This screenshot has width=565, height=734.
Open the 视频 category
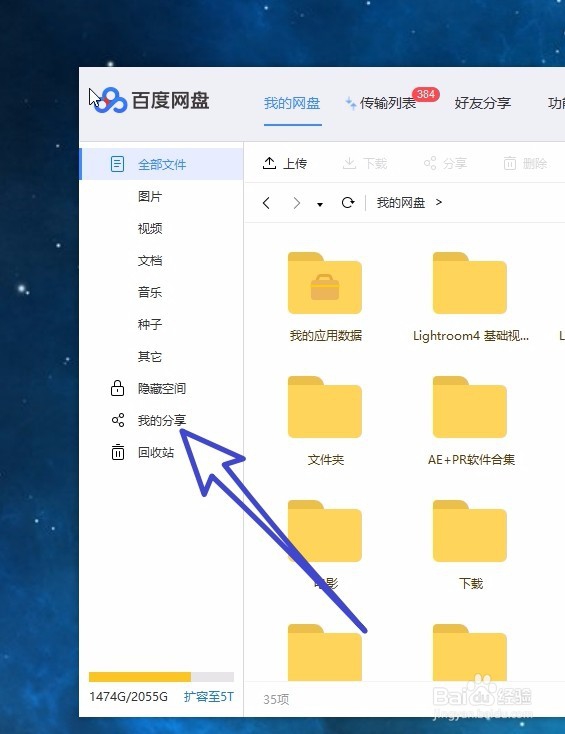click(x=150, y=228)
